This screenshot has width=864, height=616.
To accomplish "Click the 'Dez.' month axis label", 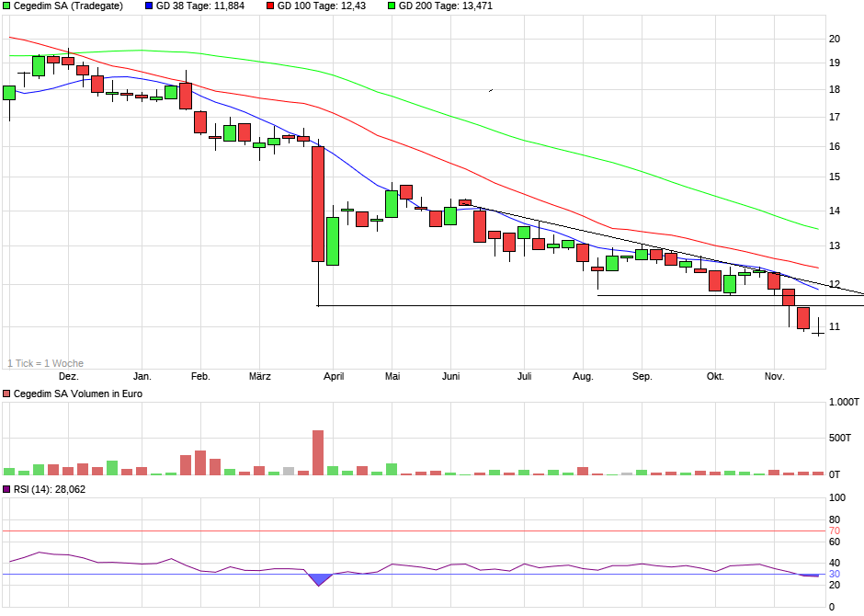I will 69,376.
